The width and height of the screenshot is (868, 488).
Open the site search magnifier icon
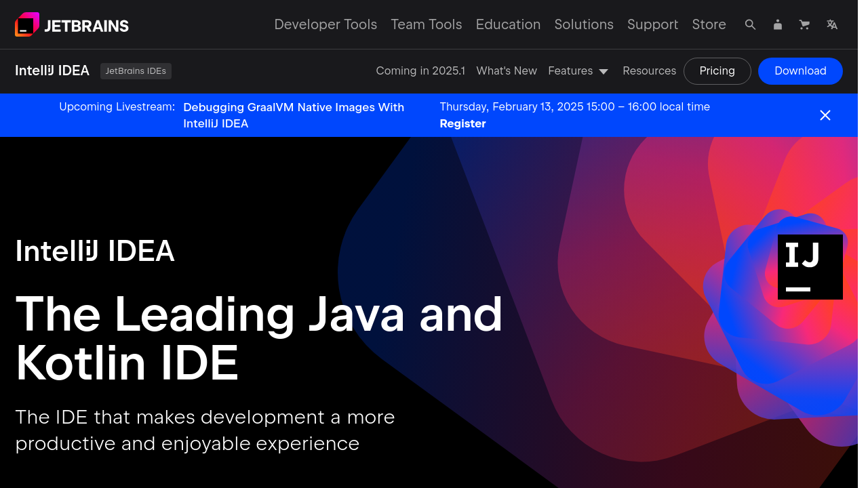pyautogui.click(x=750, y=24)
